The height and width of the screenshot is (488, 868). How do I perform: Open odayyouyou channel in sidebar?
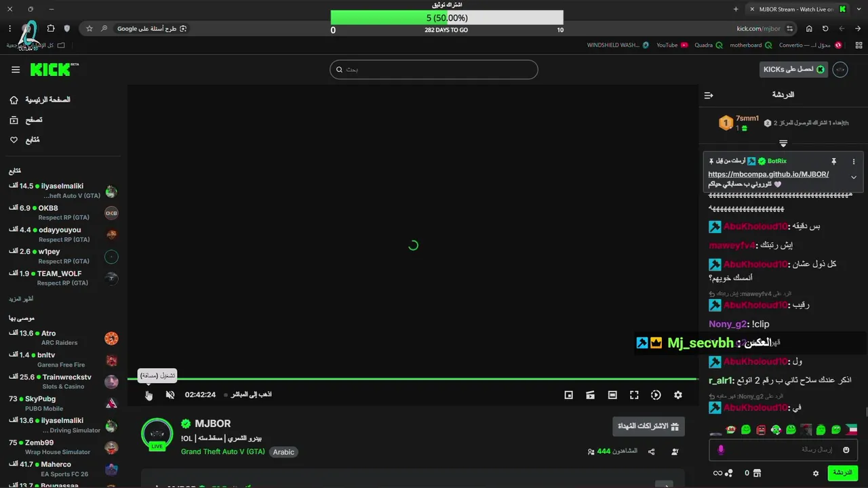pos(63,235)
